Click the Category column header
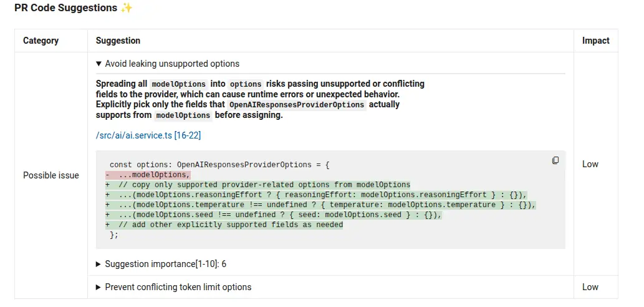This screenshot has width=644, height=307. [41, 41]
